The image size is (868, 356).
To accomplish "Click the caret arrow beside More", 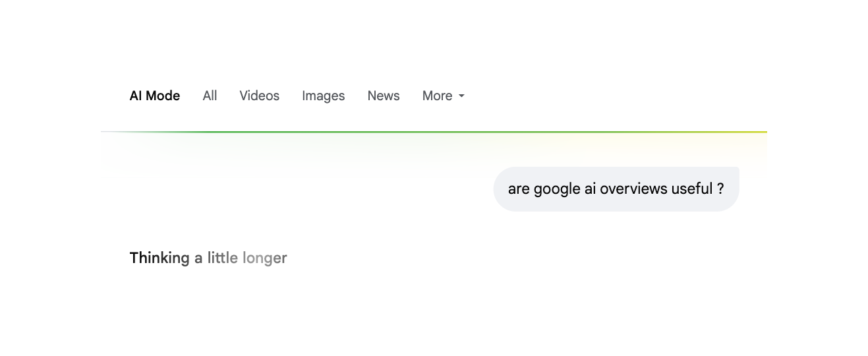I will point(461,96).
